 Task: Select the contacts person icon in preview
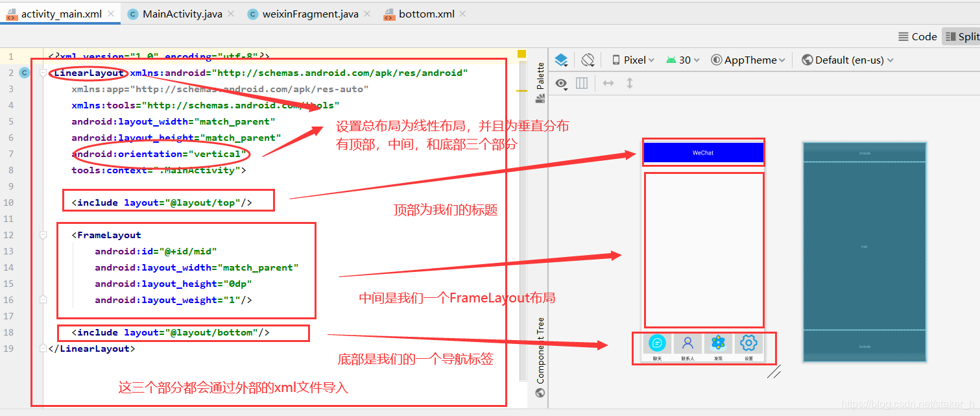[x=687, y=343]
